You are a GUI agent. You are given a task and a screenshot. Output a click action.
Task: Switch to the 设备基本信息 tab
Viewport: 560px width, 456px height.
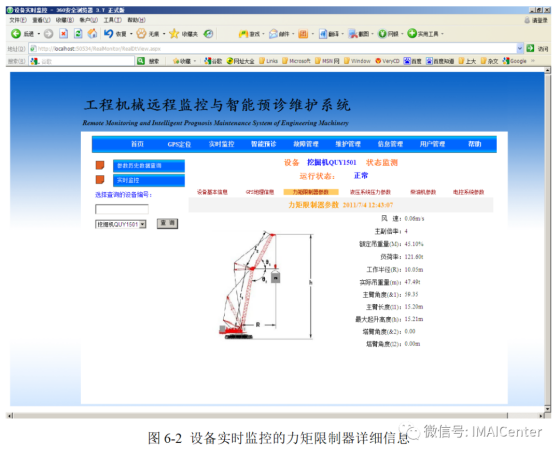pos(212,192)
